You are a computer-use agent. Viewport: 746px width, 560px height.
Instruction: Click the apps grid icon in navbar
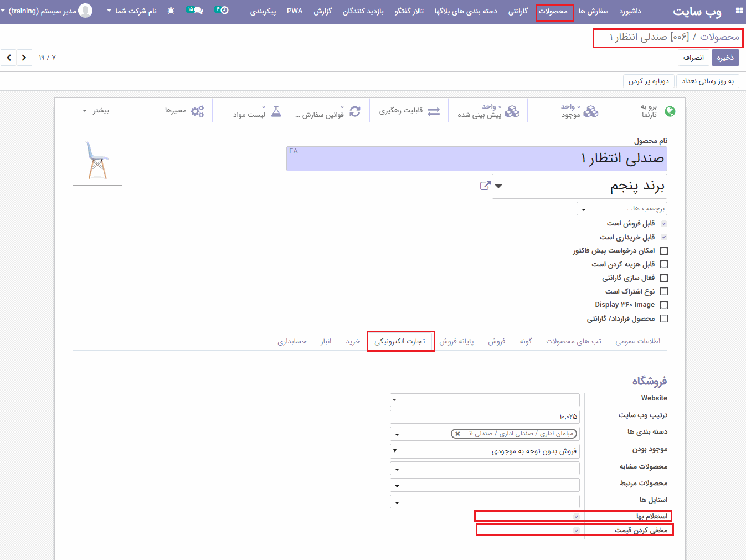(739, 11)
